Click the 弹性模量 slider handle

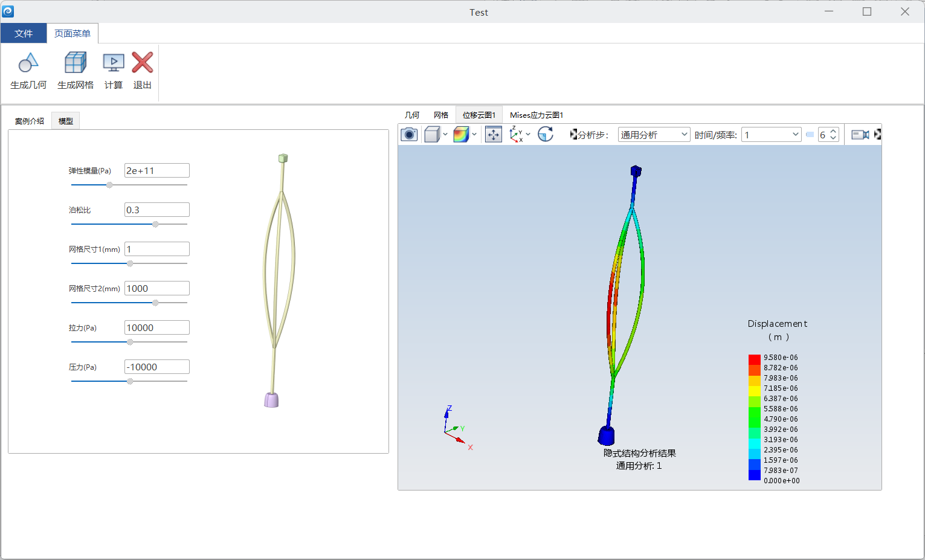tap(109, 185)
